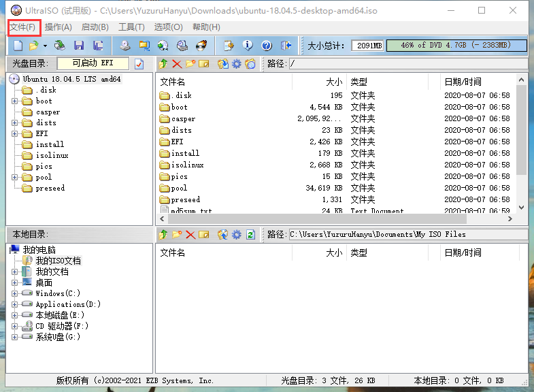The height and width of the screenshot is (392, 534).
Task: Click the Rename icon in disc pane toolbar
Action: coord(203,64)
